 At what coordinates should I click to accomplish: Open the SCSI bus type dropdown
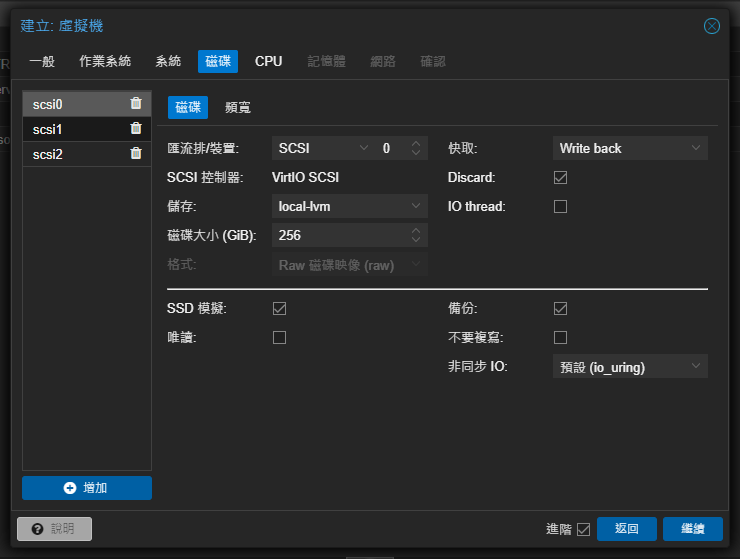click(x=322, y=148)
